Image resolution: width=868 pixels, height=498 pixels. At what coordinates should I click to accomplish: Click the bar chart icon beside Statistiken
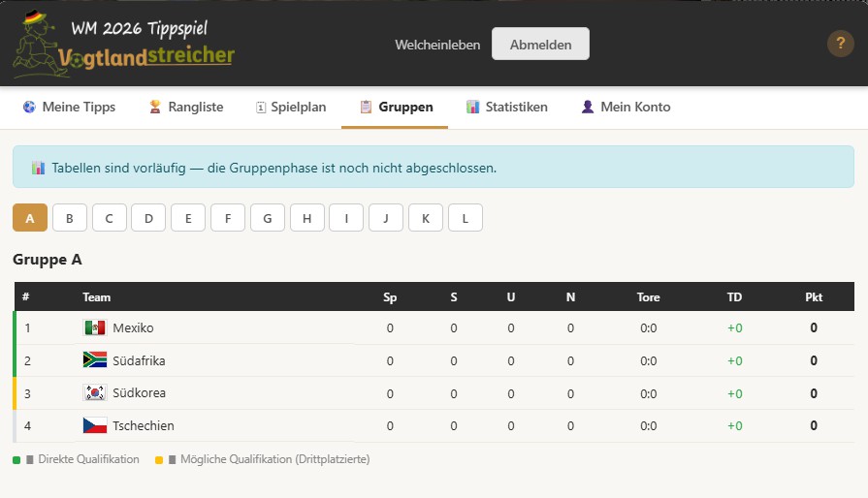(472, 107)
